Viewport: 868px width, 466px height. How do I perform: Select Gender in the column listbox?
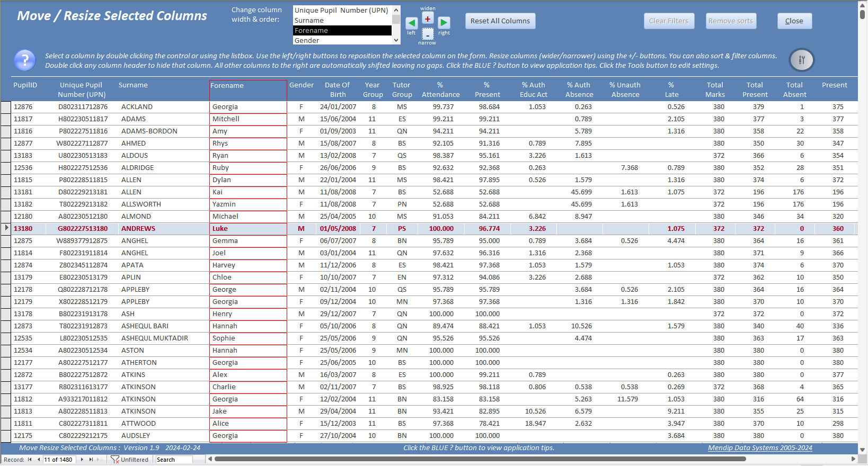(x=342, y=40)
